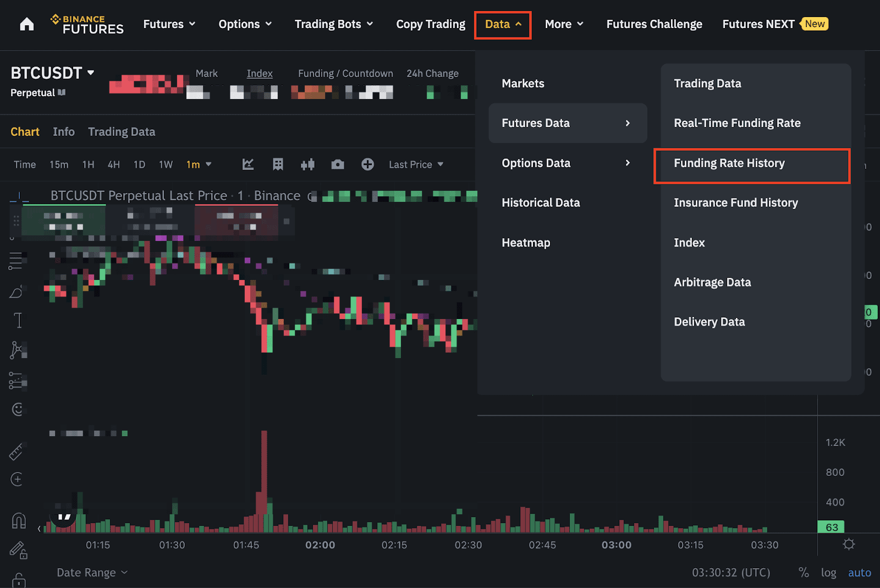Select the Text drawing tool

(18, 320)
